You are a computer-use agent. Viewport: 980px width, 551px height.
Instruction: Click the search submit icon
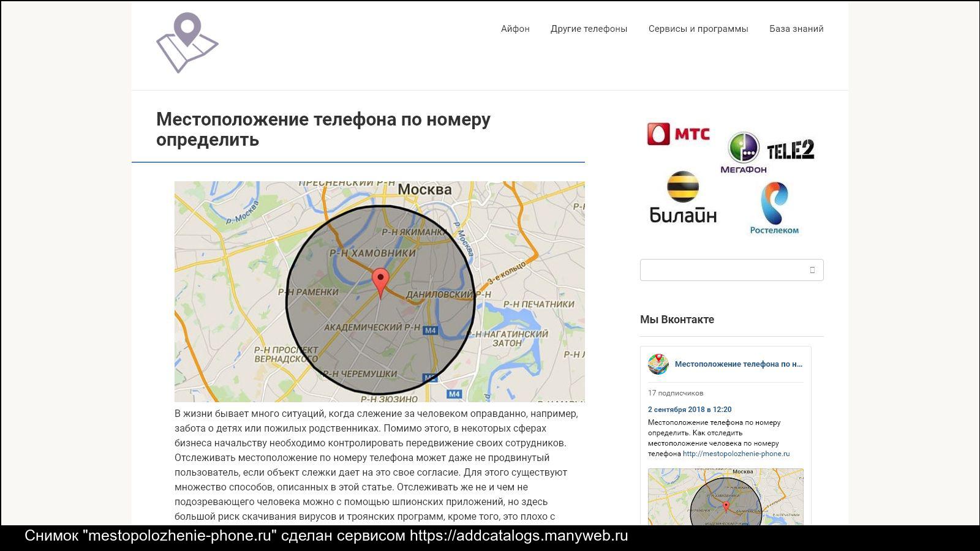tap(812, 270)
